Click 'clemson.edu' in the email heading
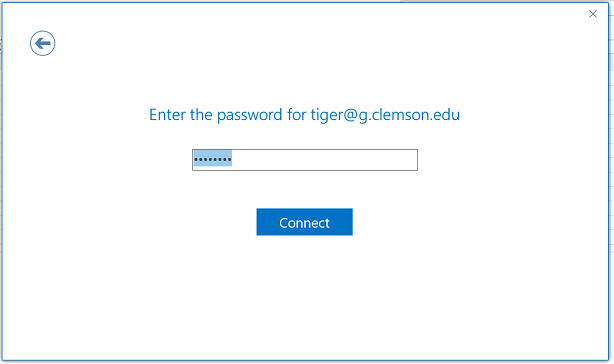This screenshot has width=614, height=364. click(415, 115)
